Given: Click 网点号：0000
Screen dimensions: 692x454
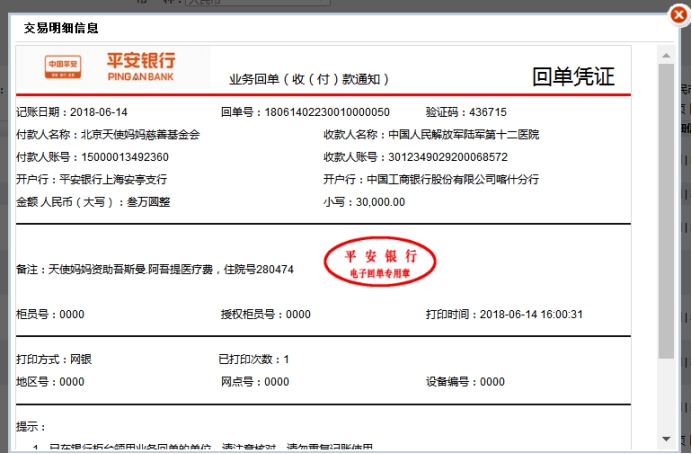Looking at the screenshot, I should pyautogui.click(x=255, y=382).
